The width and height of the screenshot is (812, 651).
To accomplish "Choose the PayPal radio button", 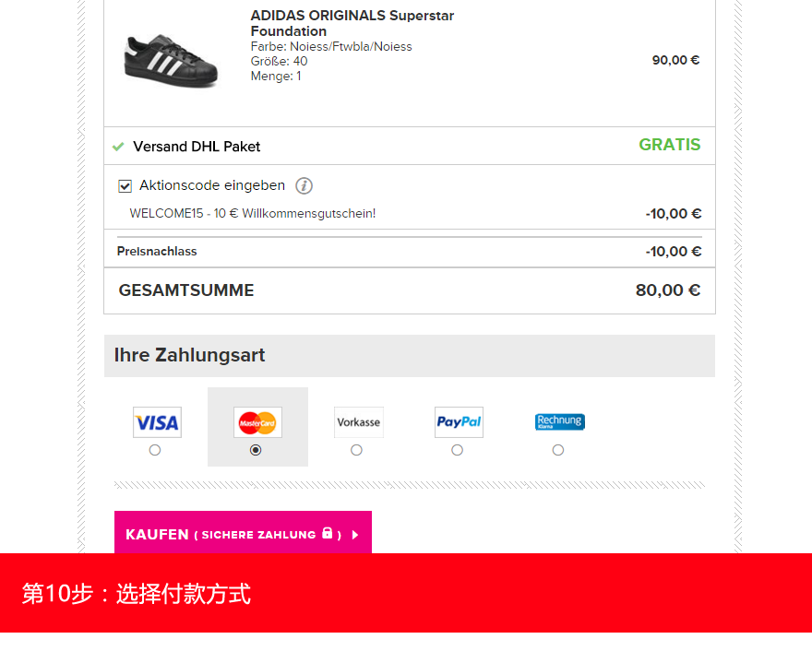I will pos(457,450).
